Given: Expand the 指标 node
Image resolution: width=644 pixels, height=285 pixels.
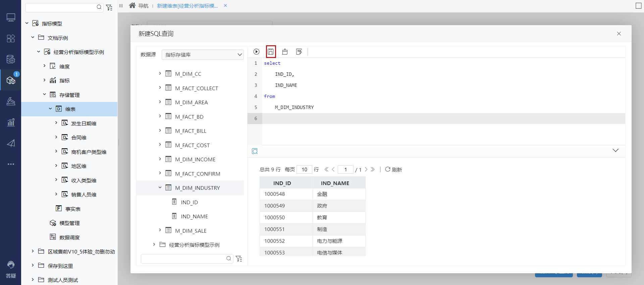Looking at the screenshot, I should click(44, 80).
